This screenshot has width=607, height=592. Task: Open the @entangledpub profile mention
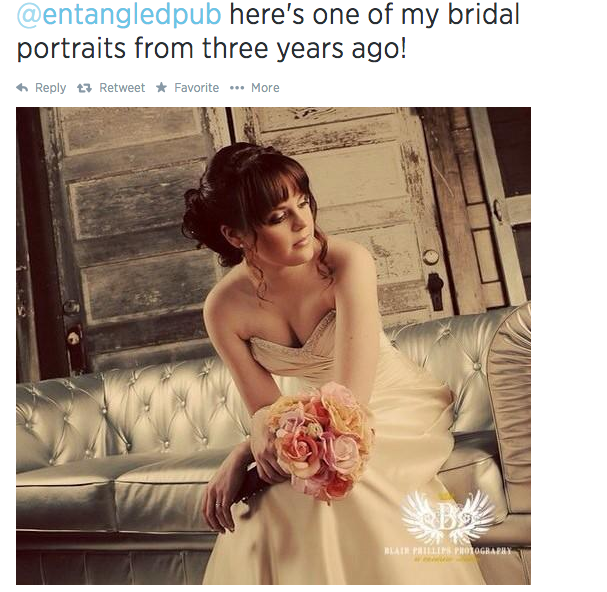pos(119,15)
